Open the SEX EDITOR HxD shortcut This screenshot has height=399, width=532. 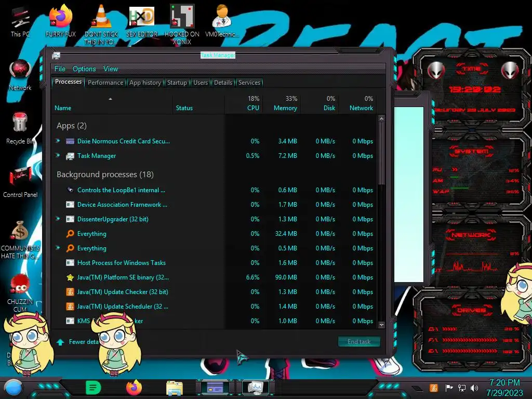pyautogui.click(x=142, y=21)
